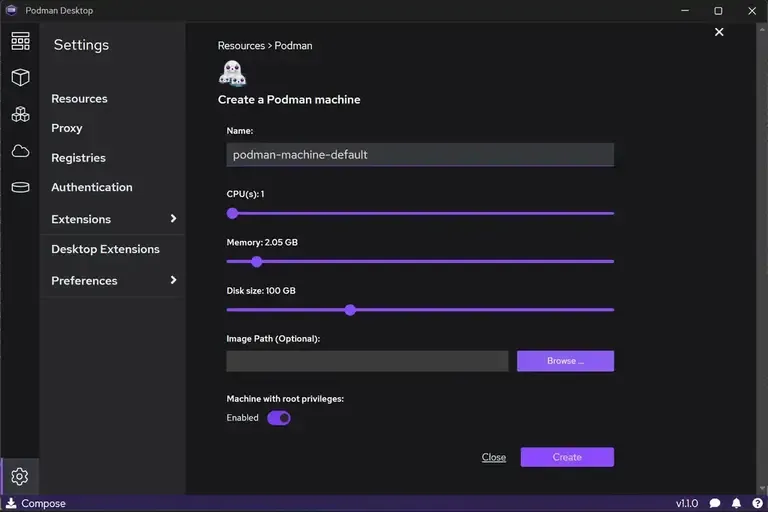Open the Dashboard from the sidebar
The height and width of the screenshot is (512, 768).
click(20, 41)
